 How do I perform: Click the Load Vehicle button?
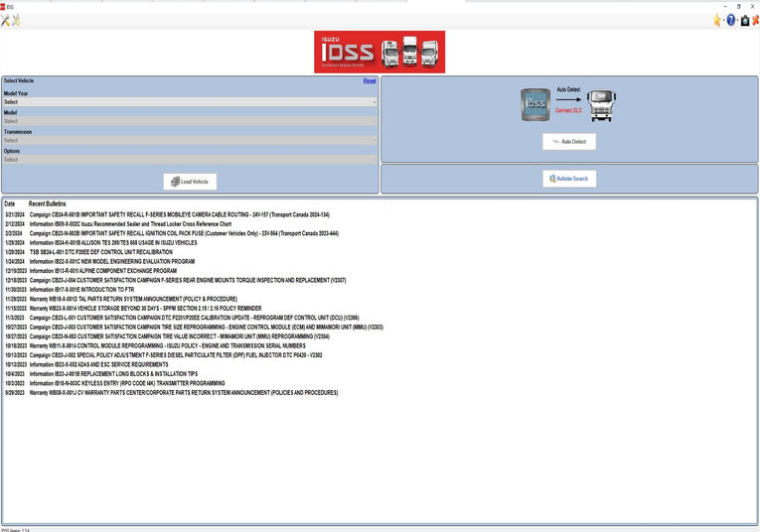(x=190, y=182)
